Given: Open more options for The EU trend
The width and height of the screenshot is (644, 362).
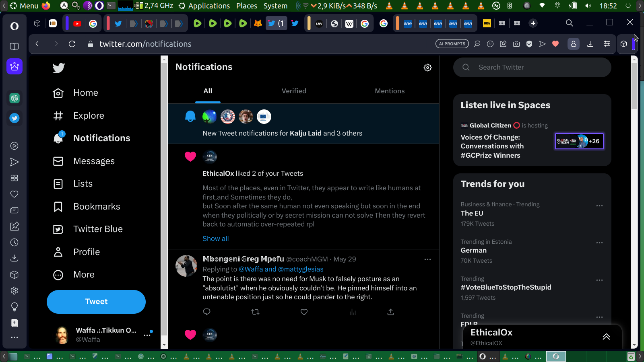Looking at the screenshot, I should [x=599, y=206].
